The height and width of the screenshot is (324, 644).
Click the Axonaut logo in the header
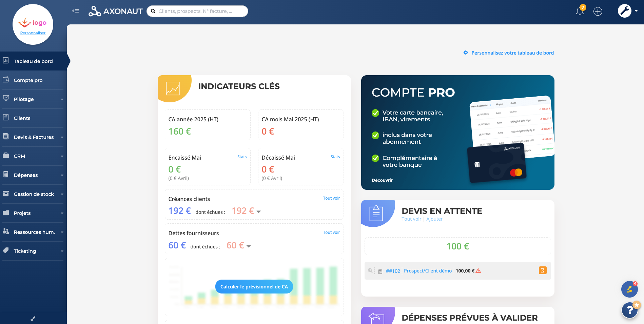click(x=116, y=11)
